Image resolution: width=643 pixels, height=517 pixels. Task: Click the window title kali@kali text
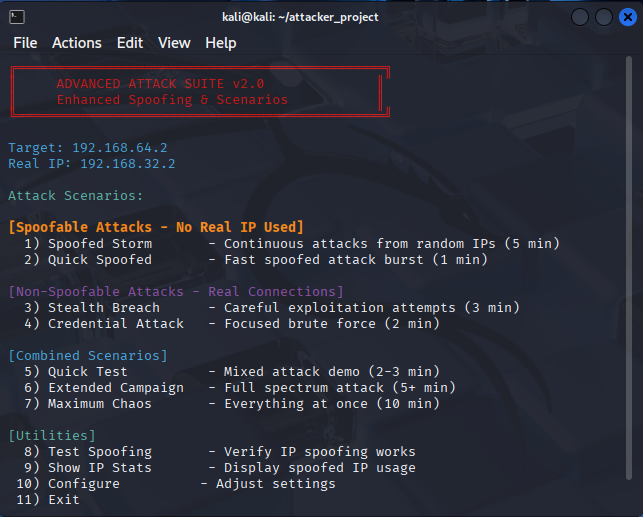point(300,17)
